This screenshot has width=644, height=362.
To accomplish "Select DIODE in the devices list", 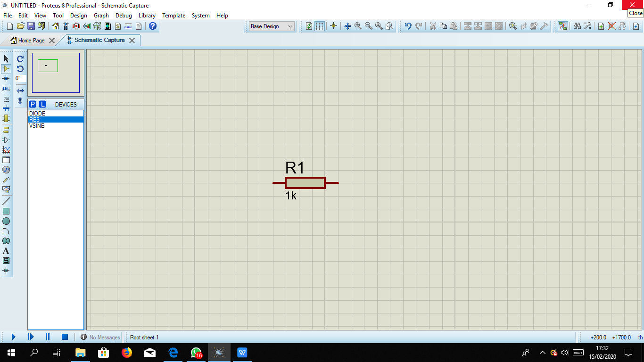I will click(x=56, y=114).
